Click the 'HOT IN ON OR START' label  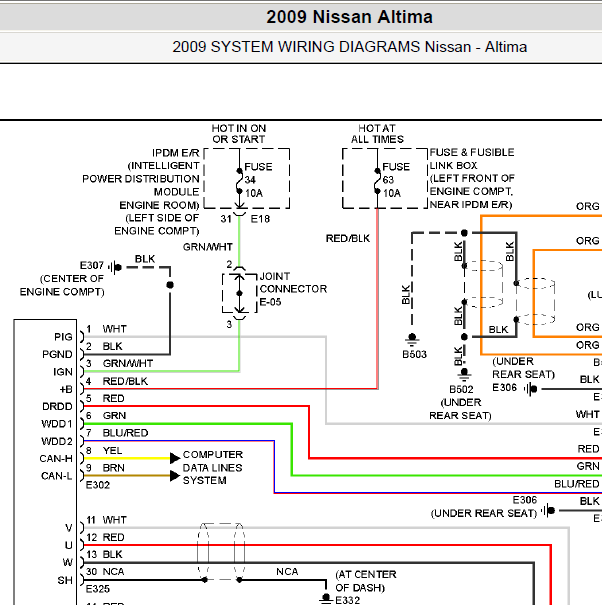click(239, 134)
